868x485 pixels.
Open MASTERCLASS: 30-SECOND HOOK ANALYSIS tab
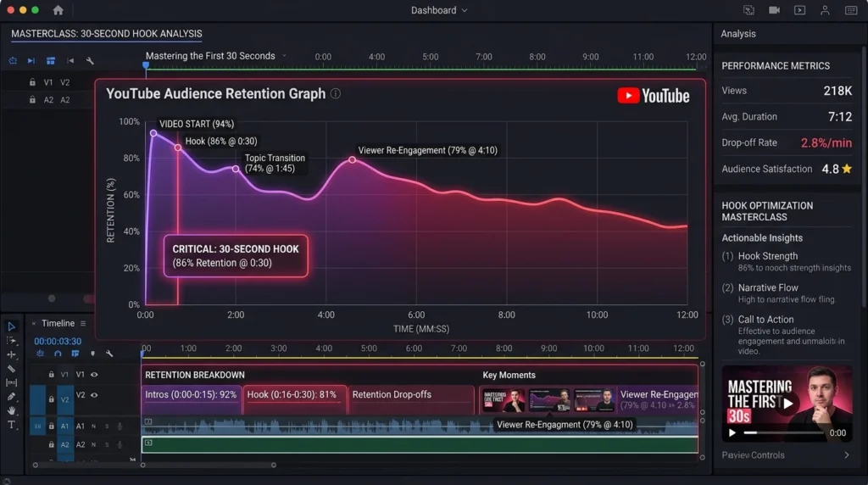pyautogui.click(x=106, y=34)
